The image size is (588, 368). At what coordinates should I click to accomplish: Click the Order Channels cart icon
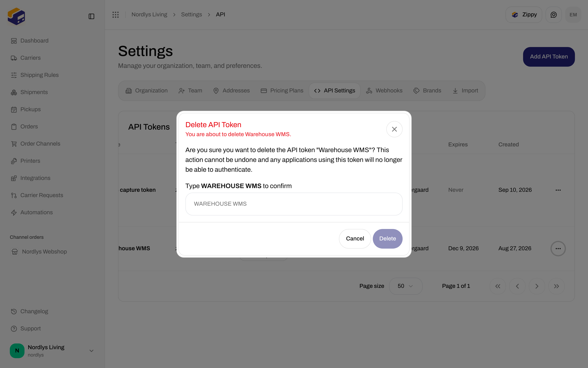pos(14,144)
